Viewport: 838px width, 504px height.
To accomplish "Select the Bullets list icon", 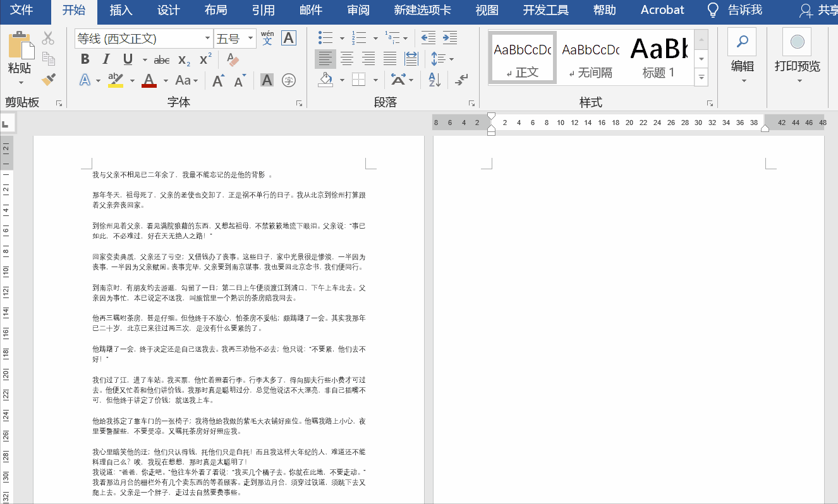I will (x=324, y=38).
